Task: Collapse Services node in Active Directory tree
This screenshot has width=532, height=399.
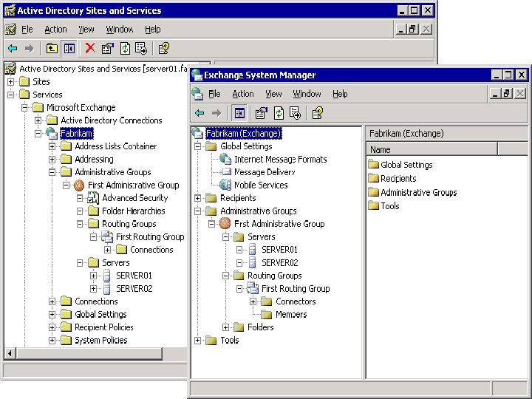Action: 11,95
